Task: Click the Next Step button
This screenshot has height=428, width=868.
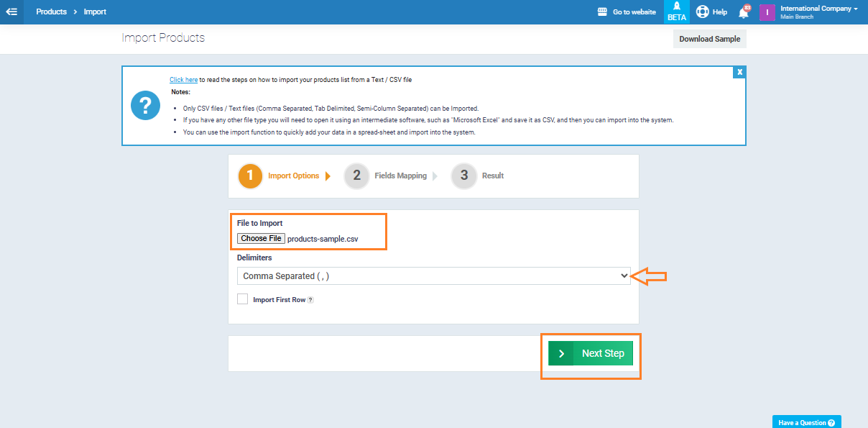Action: [591, 353]
